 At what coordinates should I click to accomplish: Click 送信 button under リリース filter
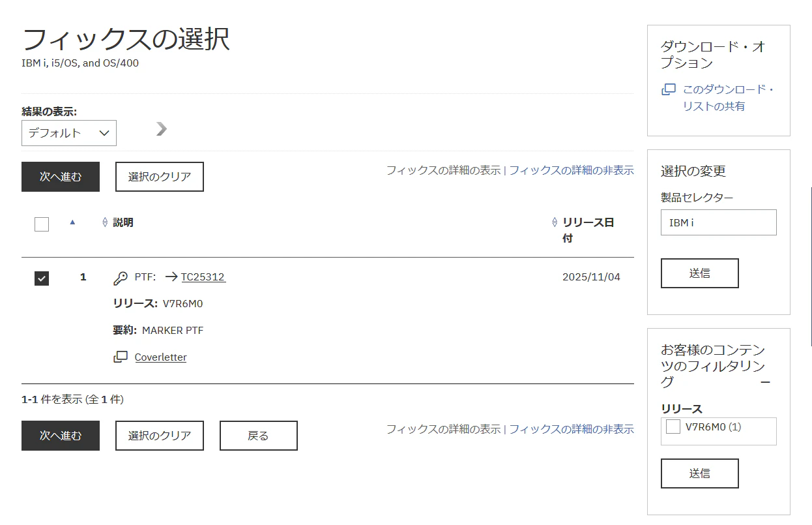[700, 473]
